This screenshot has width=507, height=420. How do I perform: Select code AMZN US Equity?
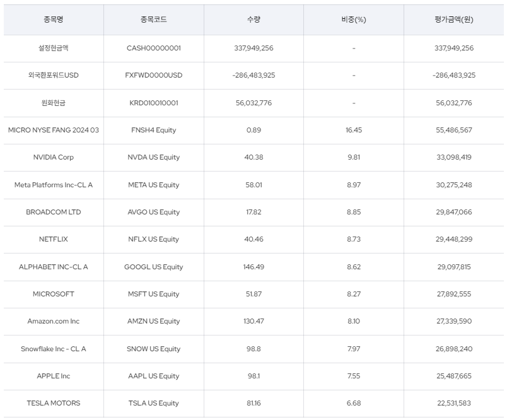tap(154, 322)
